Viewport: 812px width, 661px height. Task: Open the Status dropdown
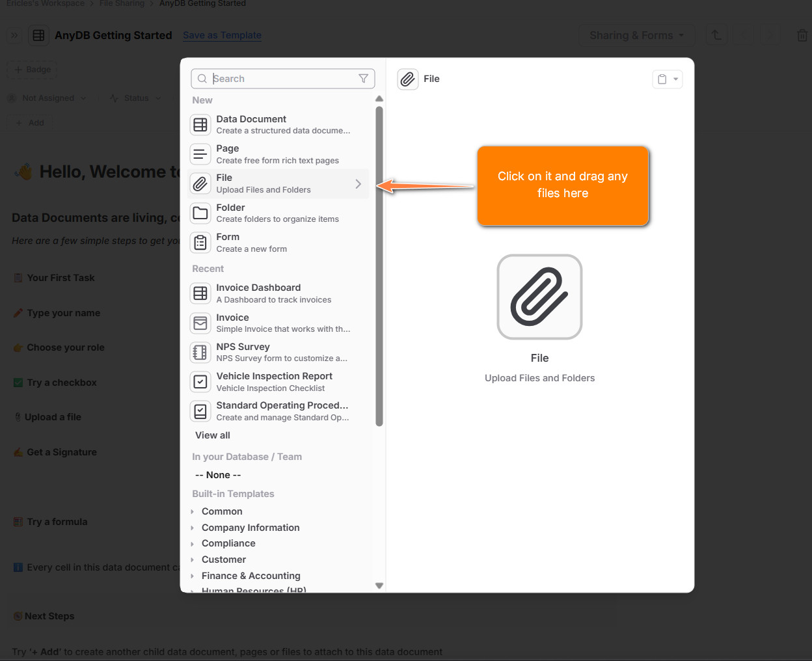click(135, 98)
